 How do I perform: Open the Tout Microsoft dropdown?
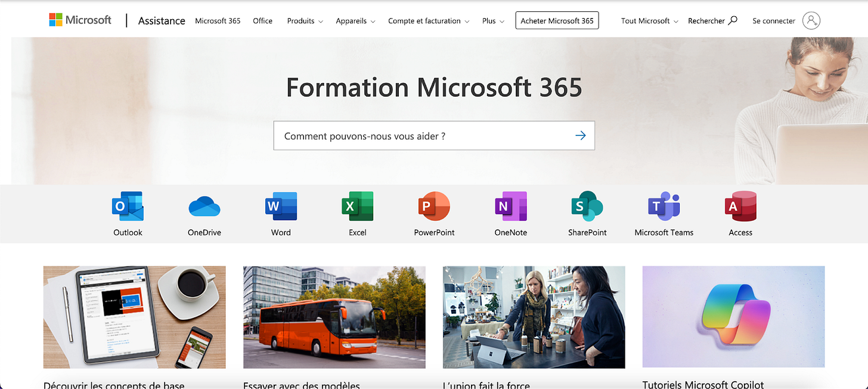click(649, 21)
